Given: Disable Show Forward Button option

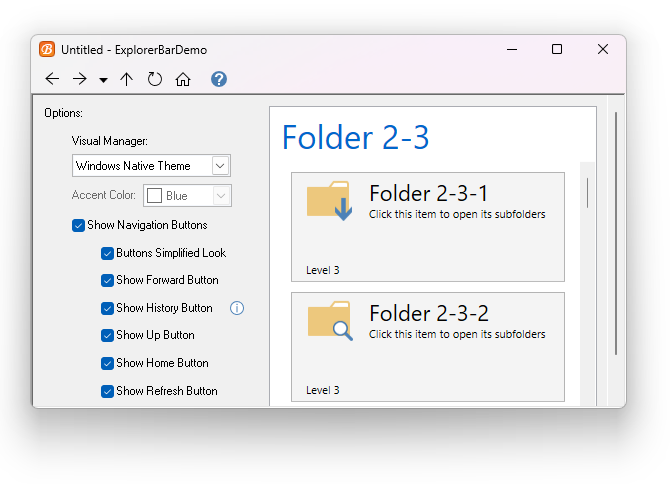Looking at the screenshot, I should pos(107,280).
